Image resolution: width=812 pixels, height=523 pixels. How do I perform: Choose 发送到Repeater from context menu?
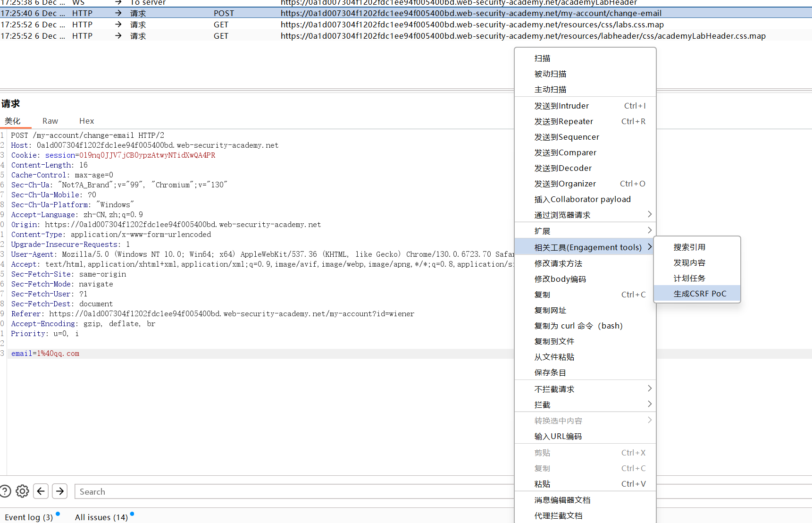coord(563,121)
